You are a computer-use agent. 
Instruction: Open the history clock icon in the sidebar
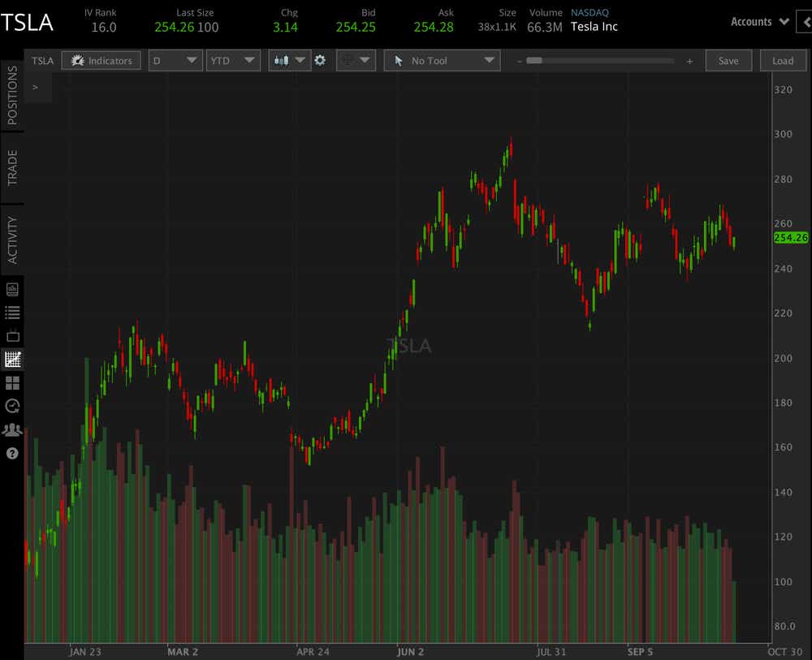pyautogui.click(x=12, y=406)
